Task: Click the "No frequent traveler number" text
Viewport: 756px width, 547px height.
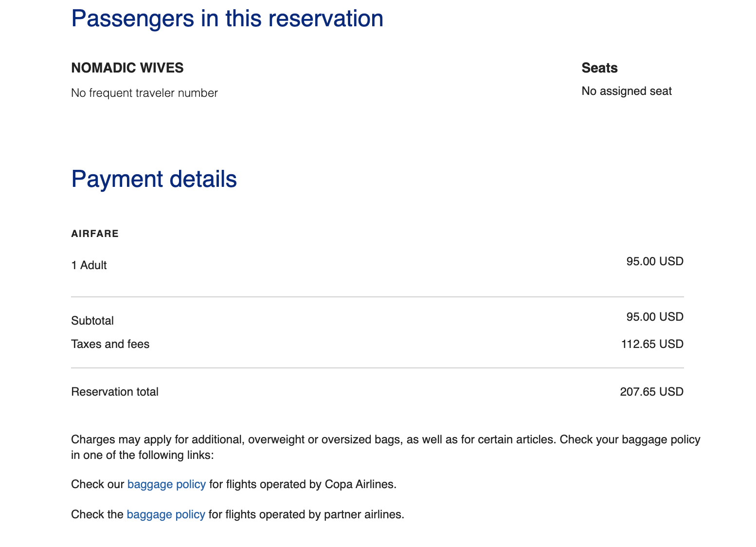Action: [x=144, y=93]
